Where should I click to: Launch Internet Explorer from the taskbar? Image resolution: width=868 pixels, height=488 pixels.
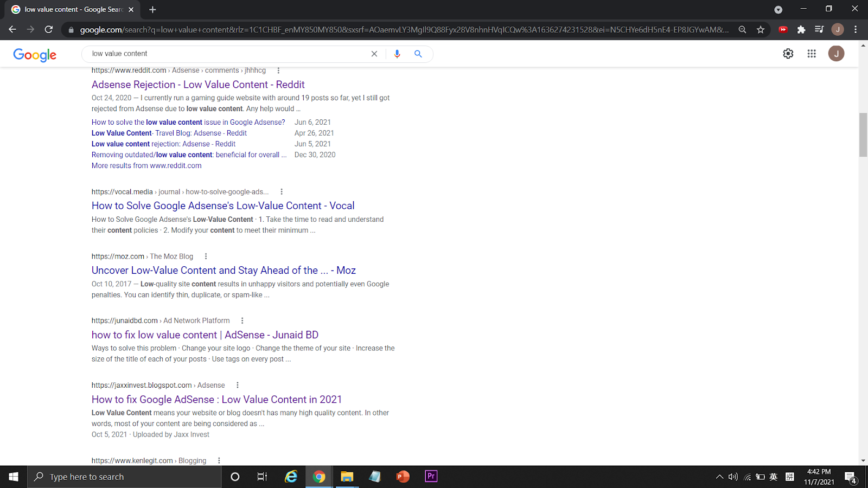pyautogui.click(x=291, y=477)
